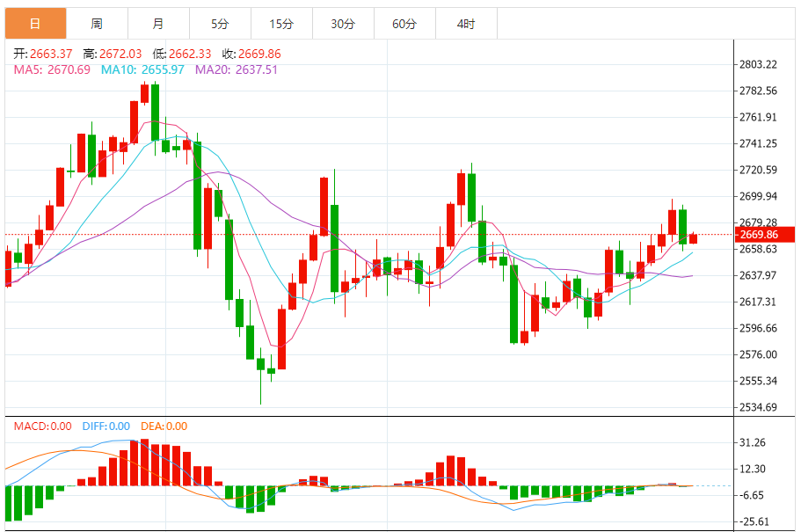801x532 pixels.
Task: Select the 日 daily chart tab
Action: 36,24
